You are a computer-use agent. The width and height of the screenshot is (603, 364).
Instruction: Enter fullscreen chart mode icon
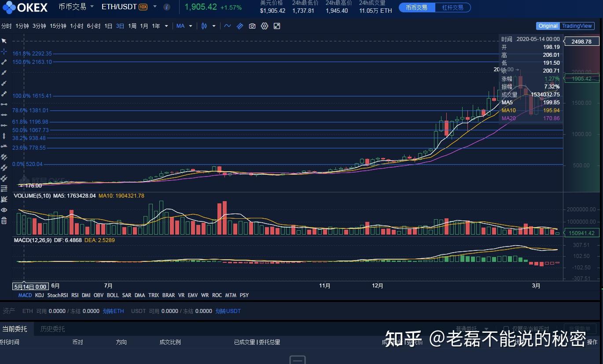click(x=277, y=26)
